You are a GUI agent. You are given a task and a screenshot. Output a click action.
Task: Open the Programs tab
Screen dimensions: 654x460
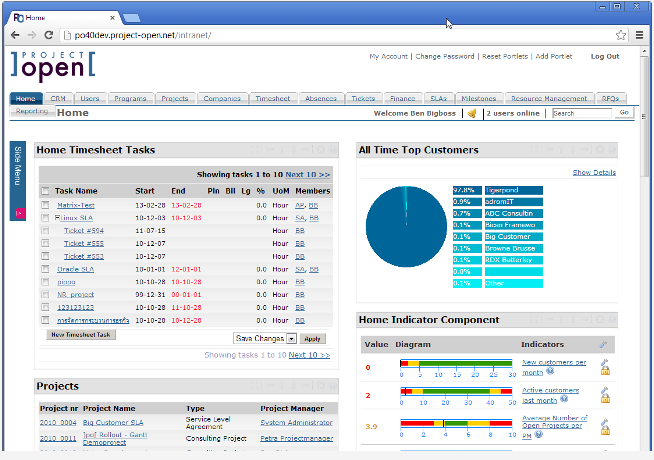pos(131,99)
